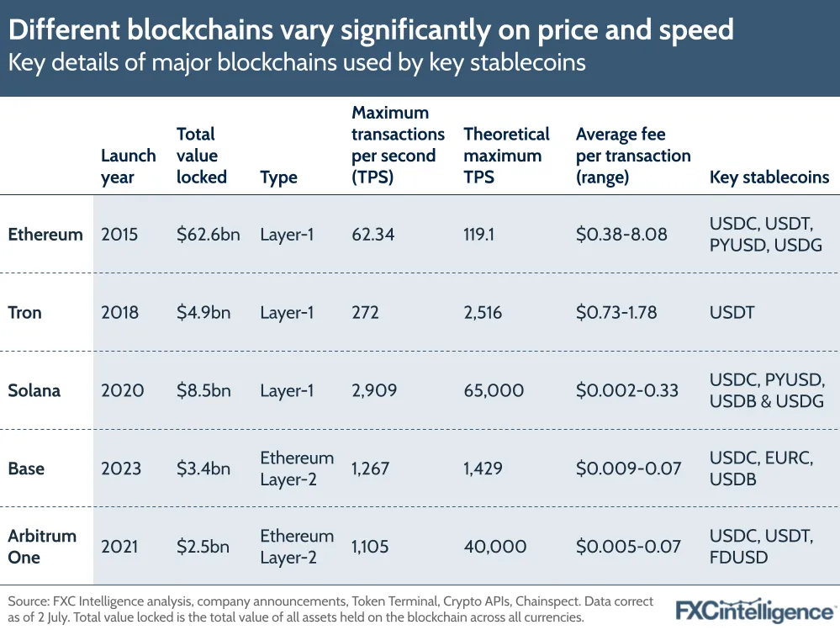Click the Base row label
The width and height of the screenshot is (840, 630).
[x=26, y=469]
